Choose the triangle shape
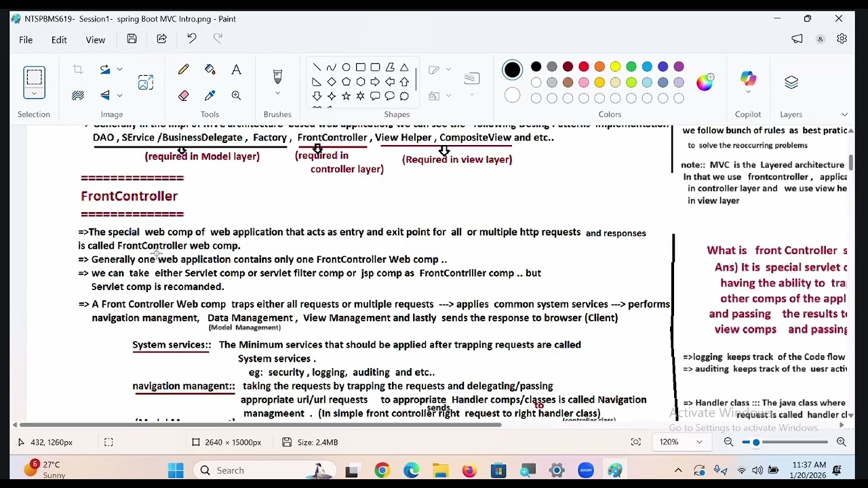This screenshot has width=868, height=488. (x=404, y=67)
